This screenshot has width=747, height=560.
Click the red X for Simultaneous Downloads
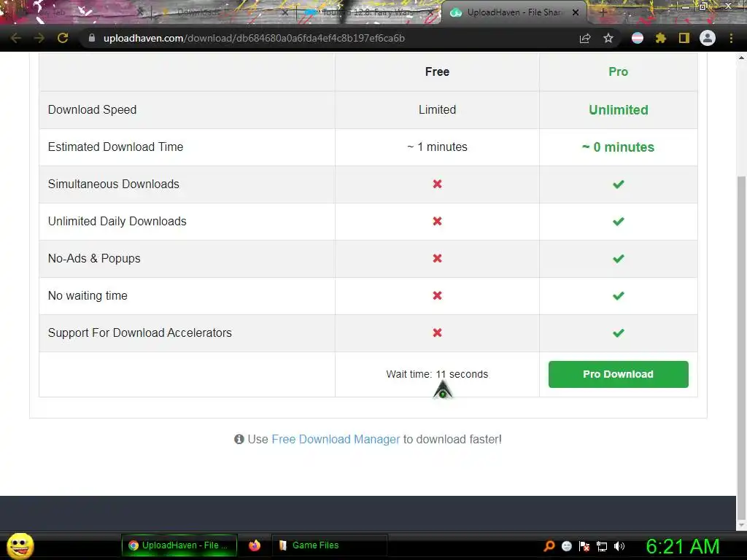click(x=437, y=184)
